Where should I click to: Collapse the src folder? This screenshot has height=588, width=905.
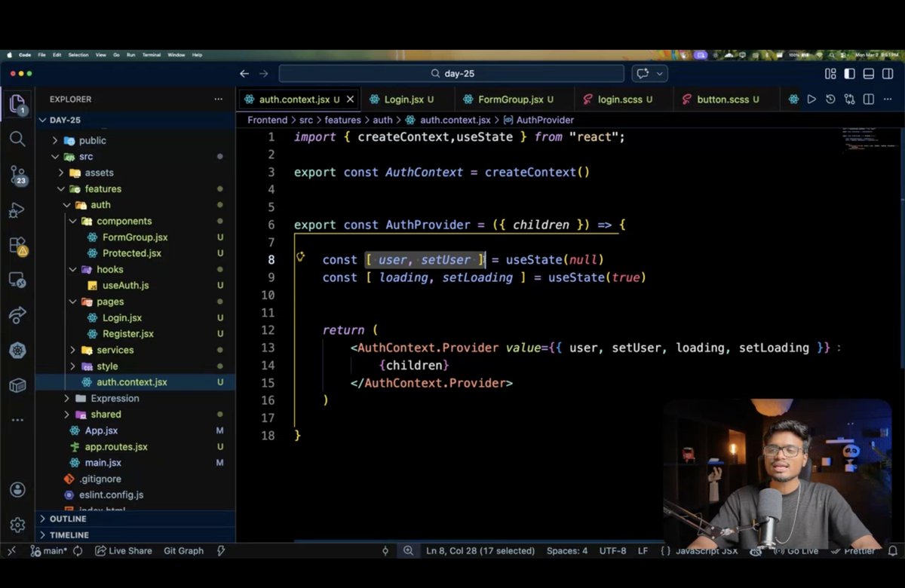click(55, 157)
